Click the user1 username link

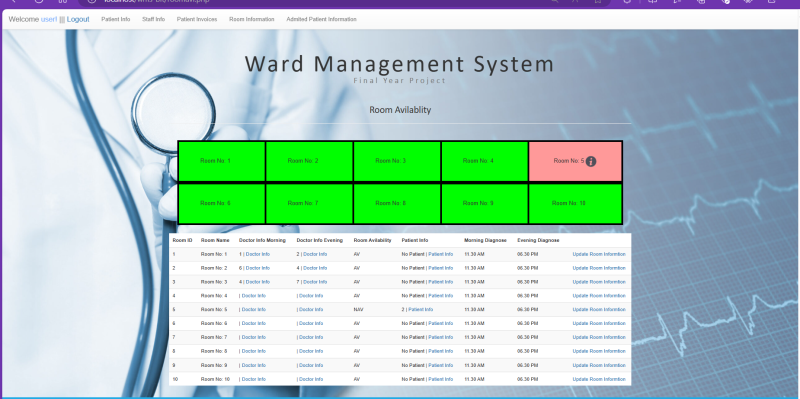49,19
